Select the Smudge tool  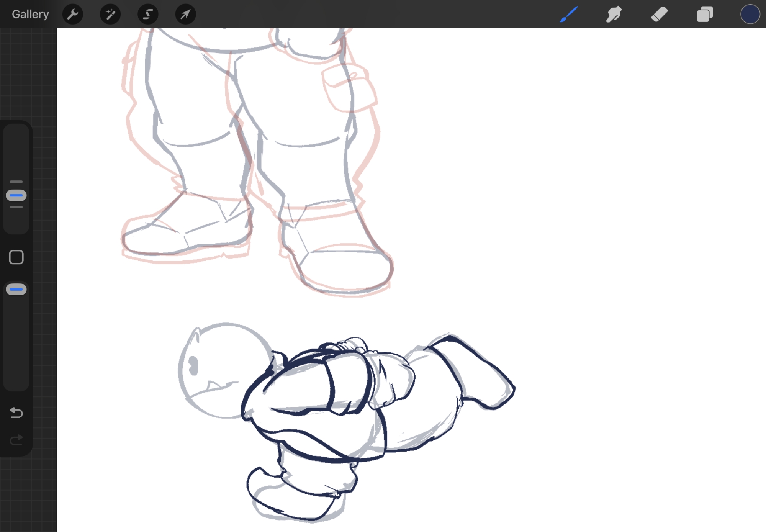pos(614,14)
